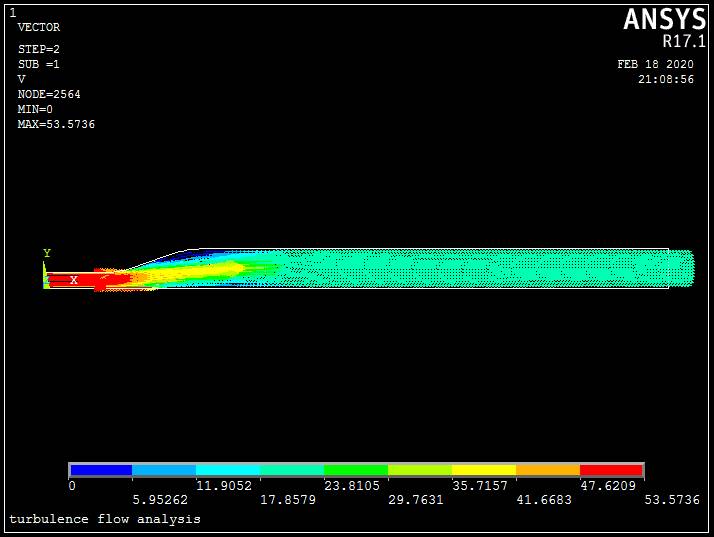Click the yellow legend color segment
This screenshot has height=537, width=714.
tap(484, 470)
